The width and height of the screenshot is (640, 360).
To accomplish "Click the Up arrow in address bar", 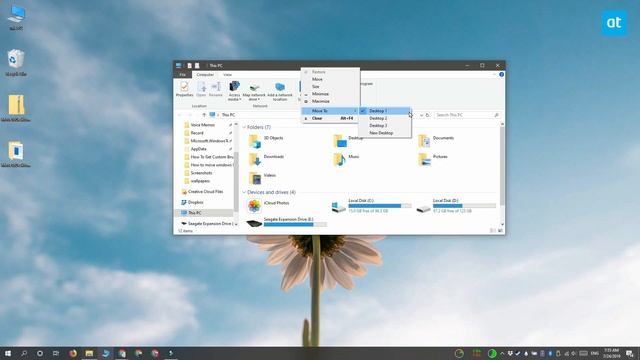I will click(x=204, y=115).
